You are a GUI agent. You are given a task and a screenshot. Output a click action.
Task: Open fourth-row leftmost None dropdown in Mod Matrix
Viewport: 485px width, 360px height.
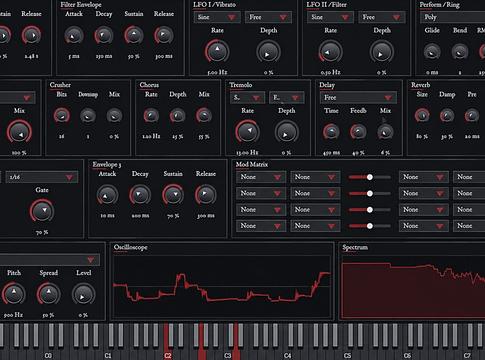pyautogui.click(x=261, y=226)
